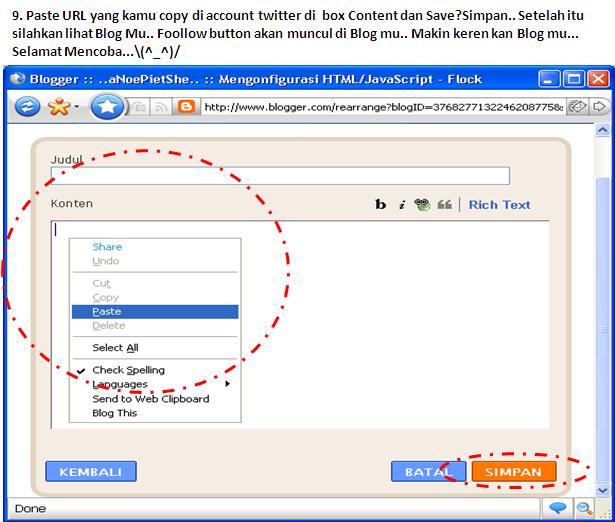
Task: Open people icon dropdown arrow
Action: tap(76, 106)
